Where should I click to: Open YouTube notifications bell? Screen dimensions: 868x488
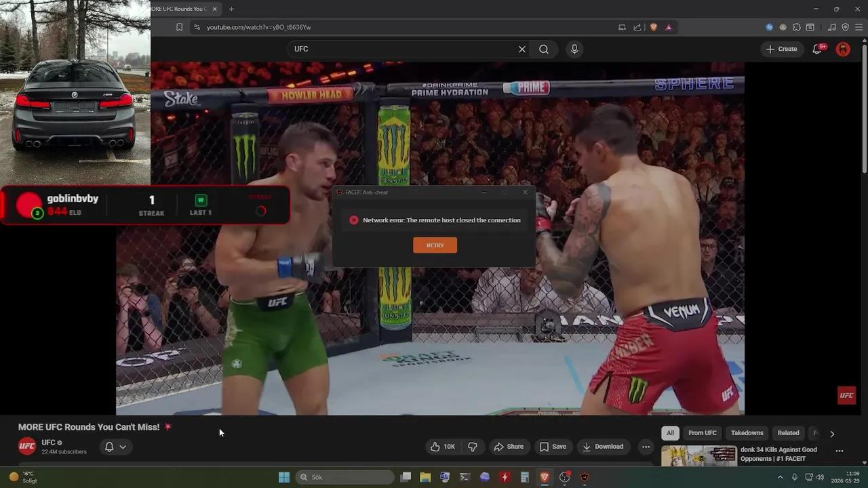tap(818, 49)
